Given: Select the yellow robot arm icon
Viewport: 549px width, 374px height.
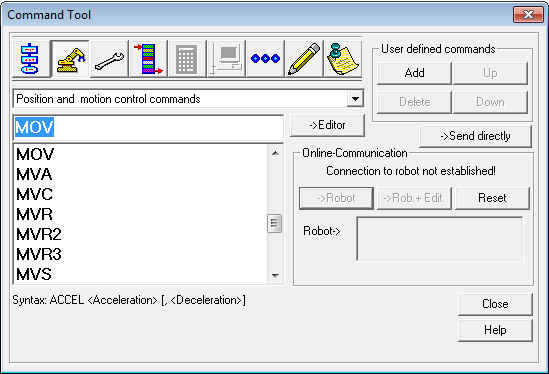Looking at the screenshot, I should click(70, 58).
